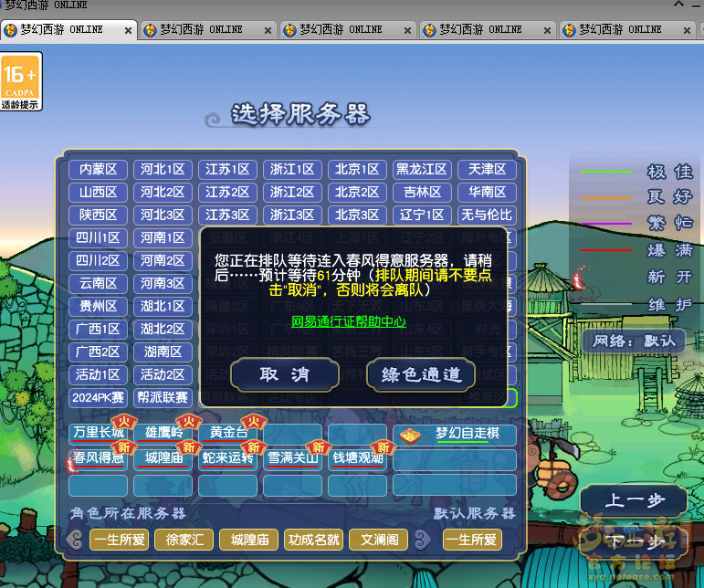
Task: Choose the 春风得意 server
Action: point(99,458)
